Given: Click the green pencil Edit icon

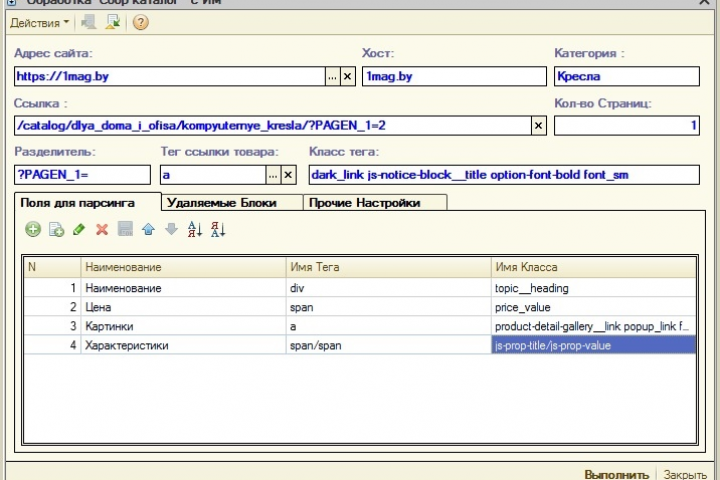Looking at the screenshot, I should point(79,229).
